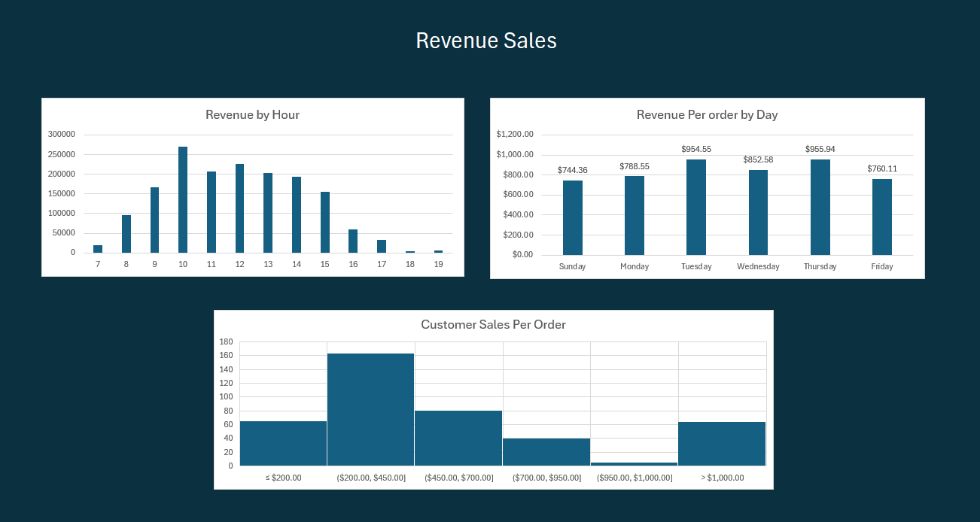Viewport: 980px width, 522px height.
Task: Select the Friday bar in the daily chart
Action: click(x=881, y=217)
